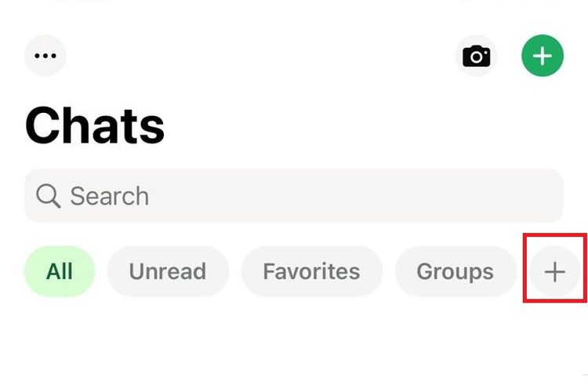Screen dimensions: 588x392
Task: Expand the more options dropdown
Action: pos(45,56)
